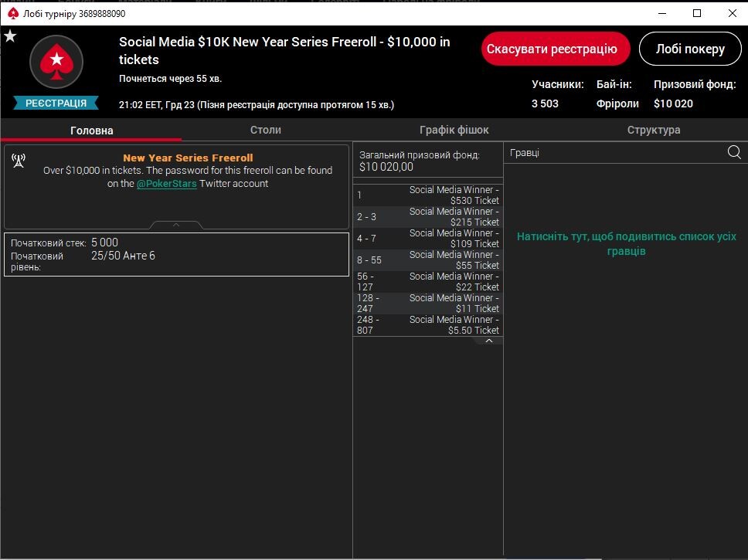Click the player search magnifier icon

coord(734,152)
